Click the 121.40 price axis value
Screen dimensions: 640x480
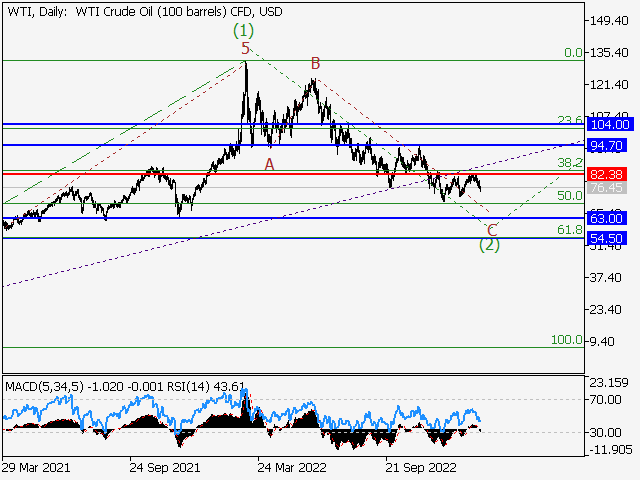[609, 85]
